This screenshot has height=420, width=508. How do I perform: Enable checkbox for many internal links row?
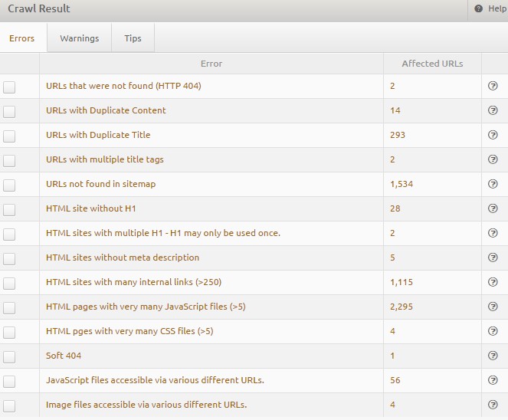coord(9,283)
